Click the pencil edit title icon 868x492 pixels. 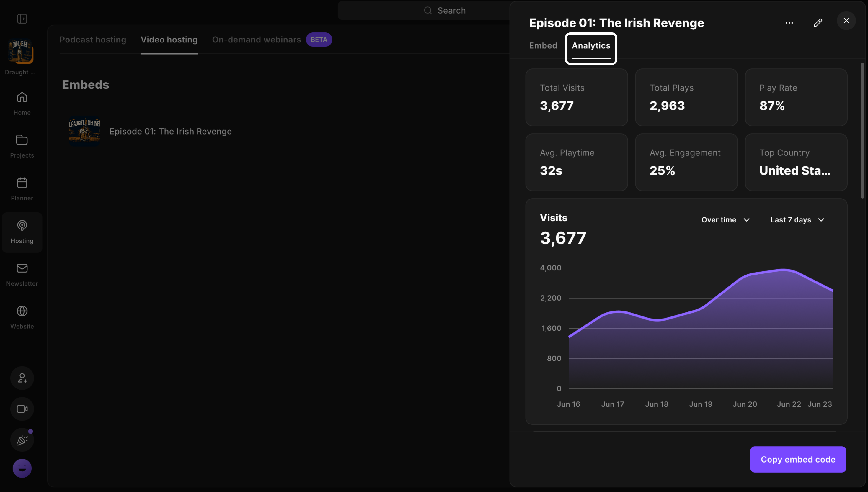tap(818, 23)
